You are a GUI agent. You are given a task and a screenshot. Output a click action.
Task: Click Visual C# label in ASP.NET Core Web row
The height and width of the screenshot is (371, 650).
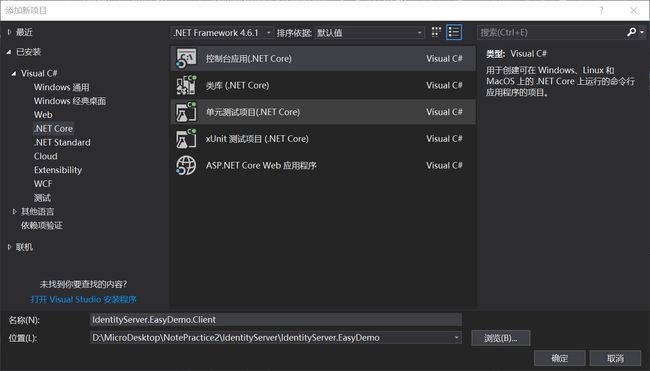pos(444,165)
